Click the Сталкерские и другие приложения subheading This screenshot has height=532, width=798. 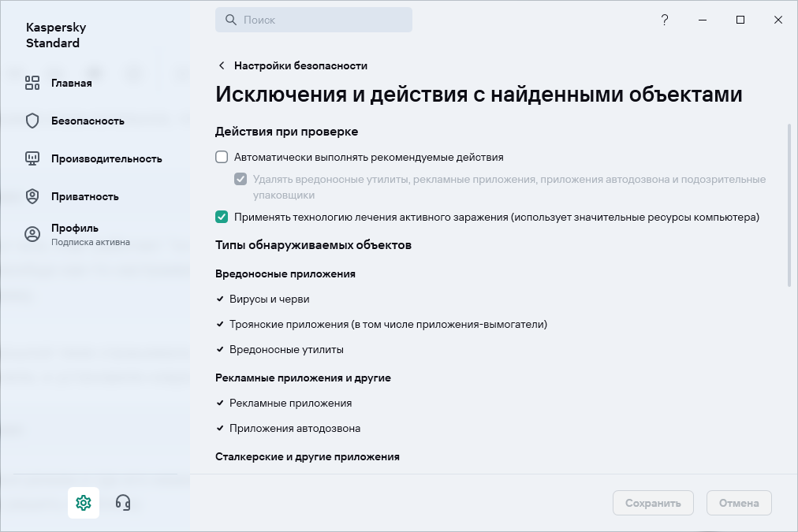click(308, 456)
